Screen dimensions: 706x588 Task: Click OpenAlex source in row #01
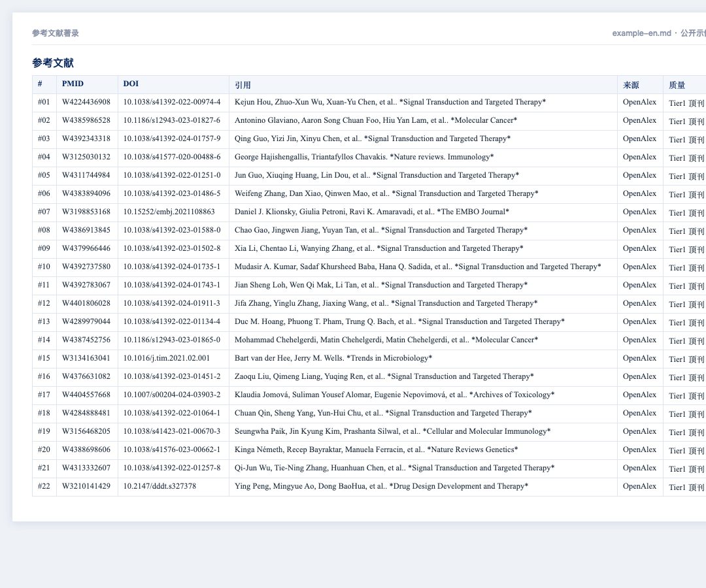(x=639, y=102)
